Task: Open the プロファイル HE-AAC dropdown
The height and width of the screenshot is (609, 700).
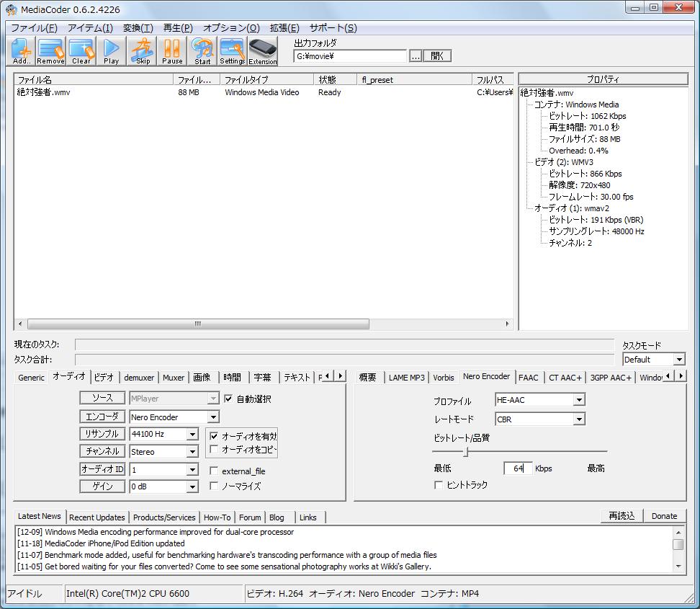Action: [x=579, y=400]
